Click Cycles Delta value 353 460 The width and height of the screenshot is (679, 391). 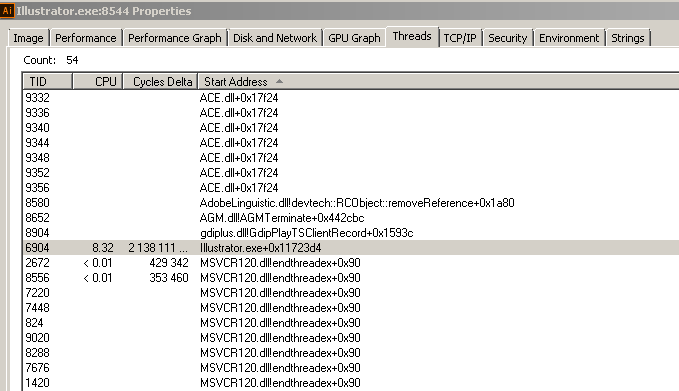click(x=169, y=278)
